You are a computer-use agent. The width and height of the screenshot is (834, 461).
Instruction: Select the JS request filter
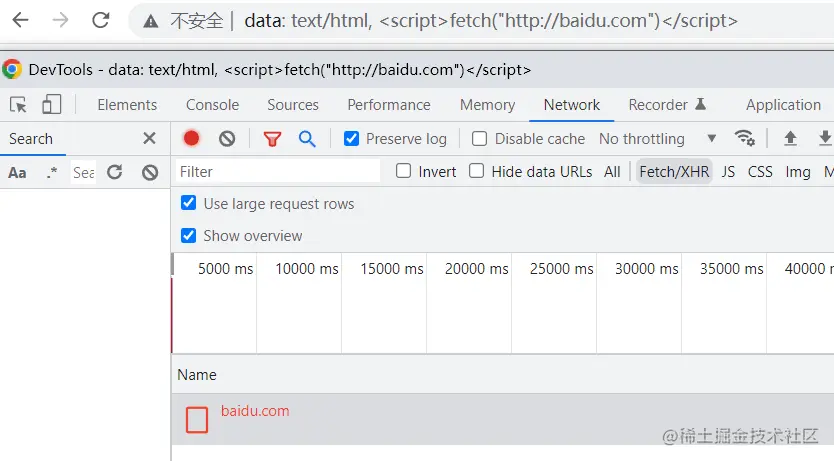tap(728, 172)
